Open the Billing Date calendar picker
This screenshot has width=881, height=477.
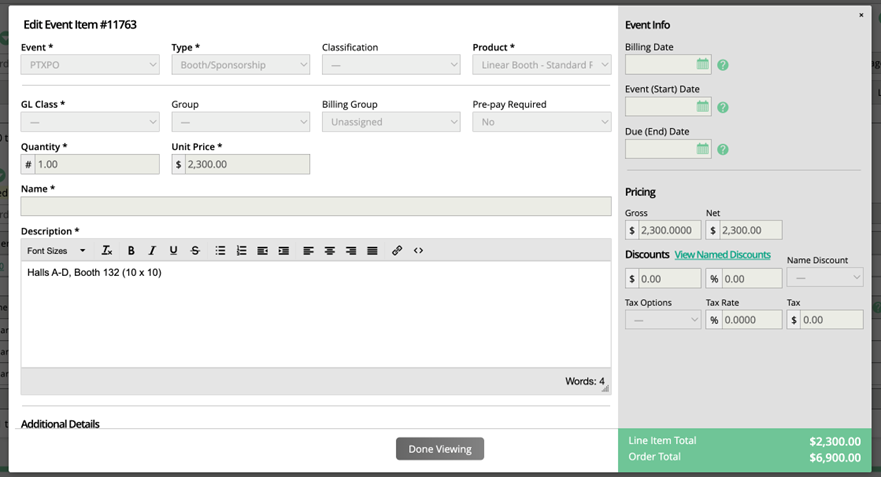pos(703,64)
